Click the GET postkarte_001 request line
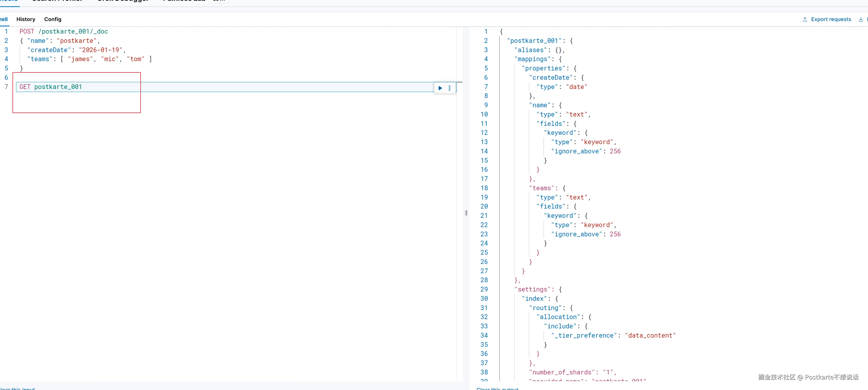This screenshot has height=390, width=868. click(x=51, y=87)
